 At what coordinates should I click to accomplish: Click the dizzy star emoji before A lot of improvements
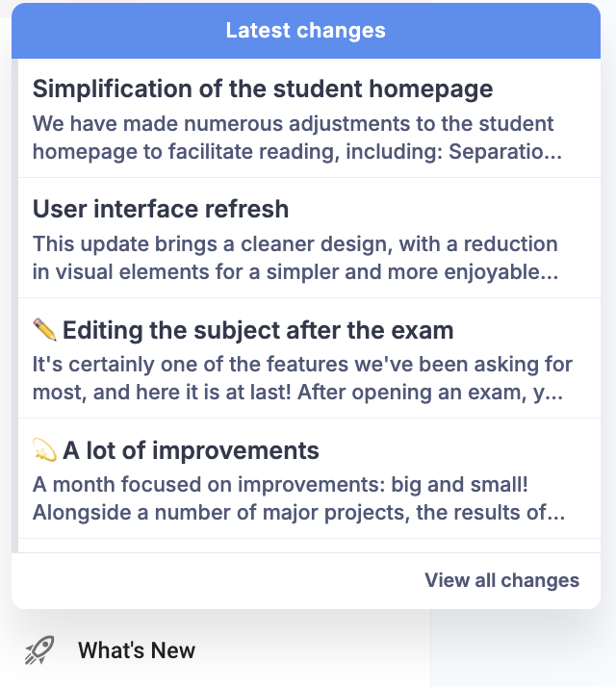pyautogui.click(x=44, y=450)
